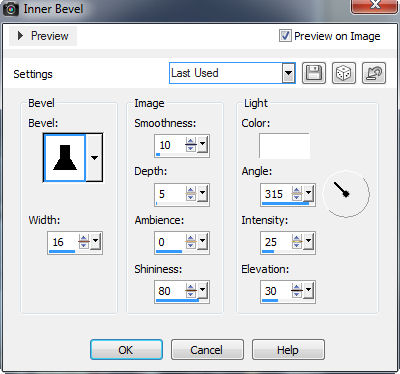Open the Ambience slider dropdown arrow

[202, 242]
